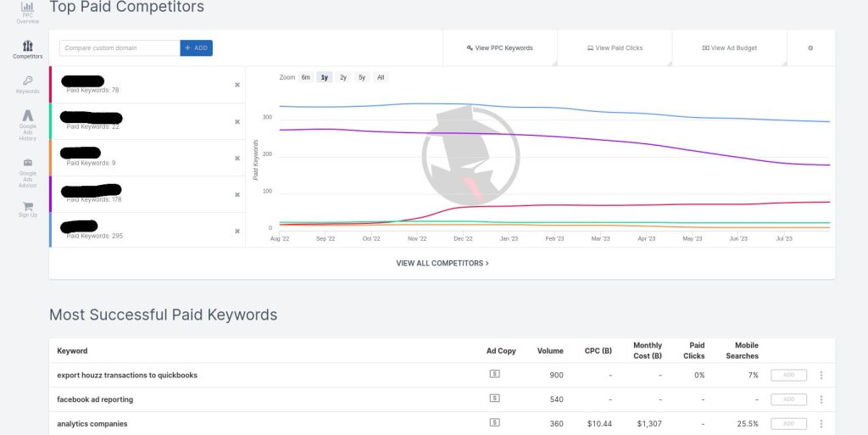Set chart zoom to 2y

tap(342, 77)
